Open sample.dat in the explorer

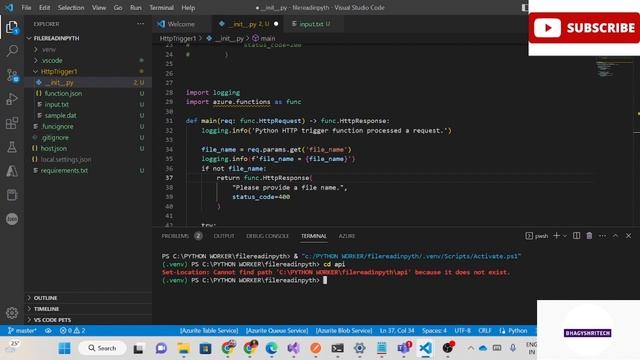[60, 116]
